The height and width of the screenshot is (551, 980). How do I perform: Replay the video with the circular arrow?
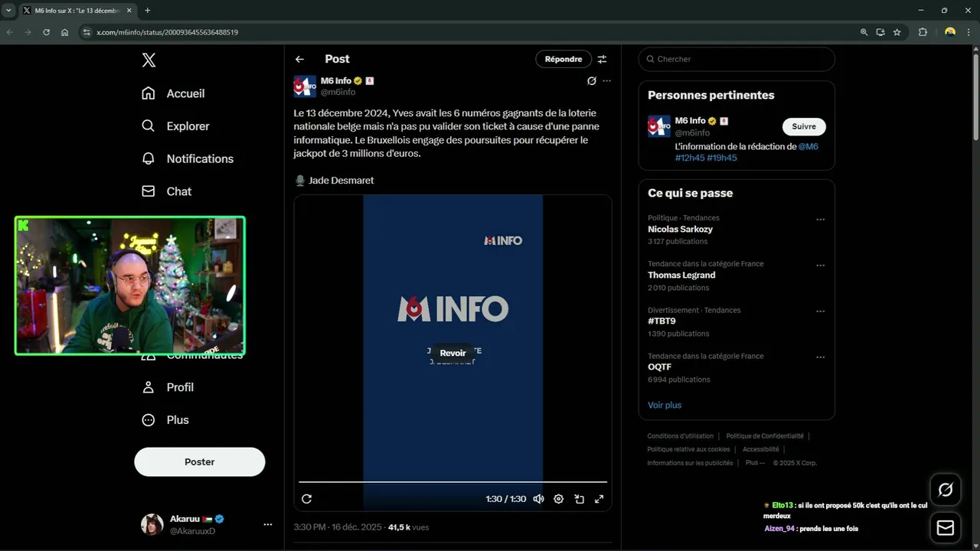pyautogui.click(x=306, y=499)
